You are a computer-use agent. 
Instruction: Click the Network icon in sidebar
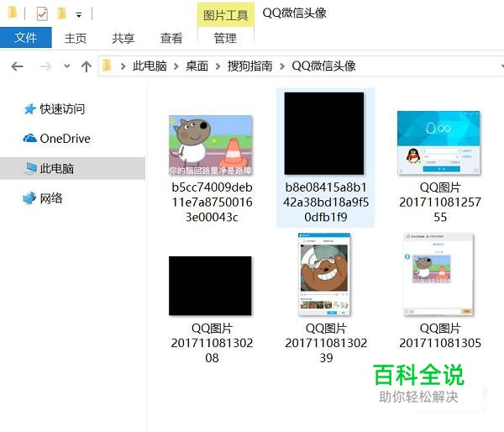point(29,198)
